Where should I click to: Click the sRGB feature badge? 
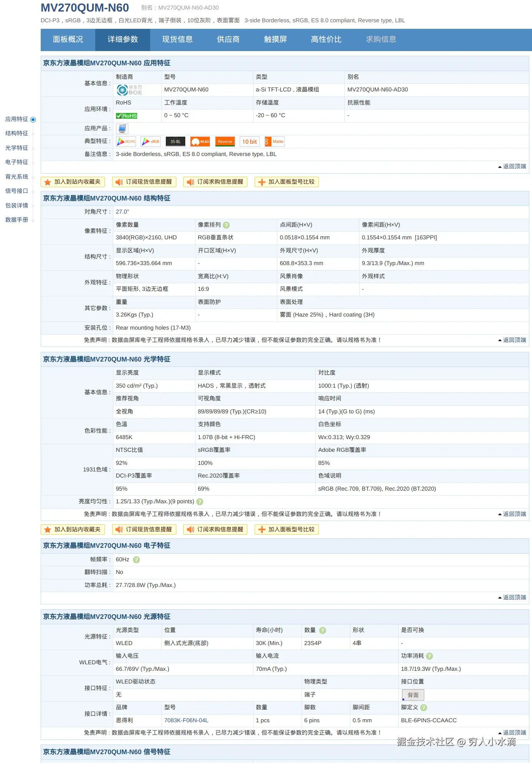pos(151,141)
